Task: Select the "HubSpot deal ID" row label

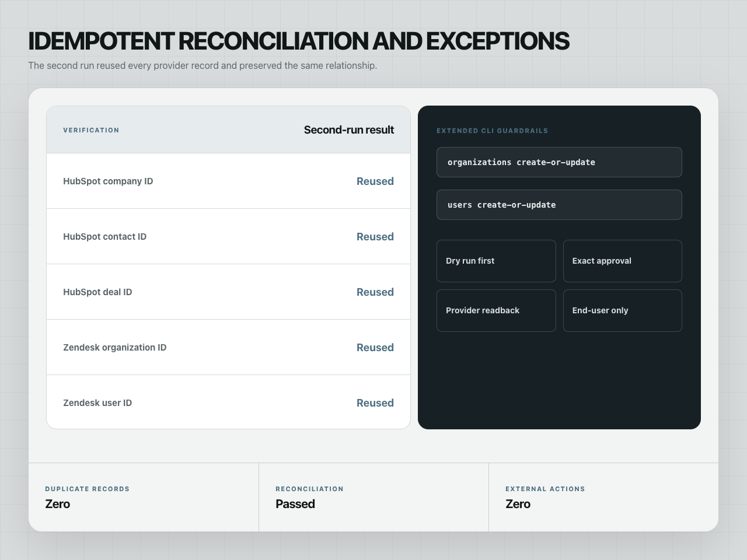Action: point(97,292)
